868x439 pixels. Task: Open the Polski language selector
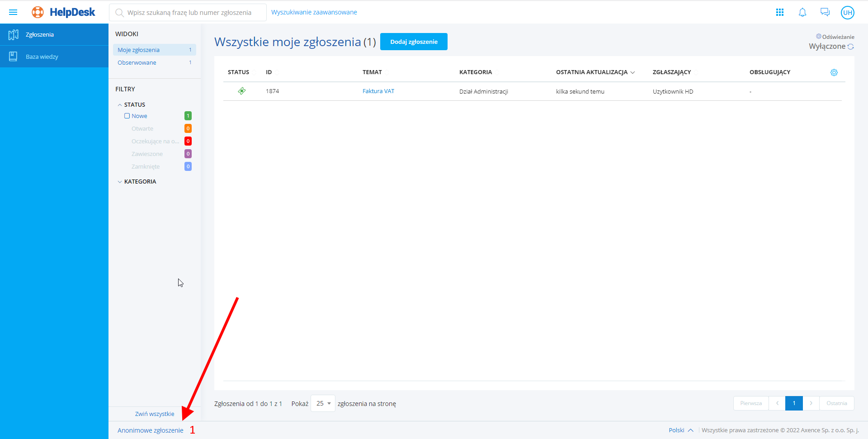tap(680, 430)
